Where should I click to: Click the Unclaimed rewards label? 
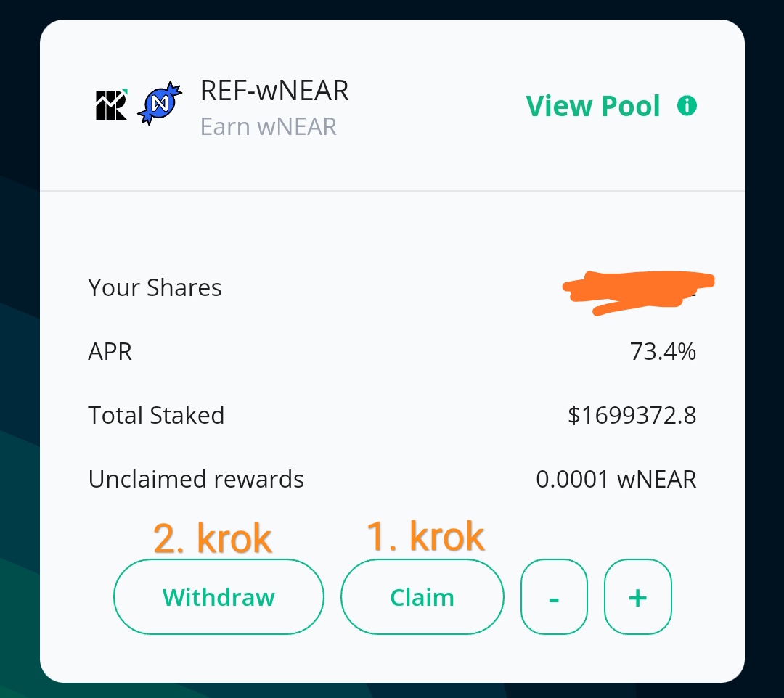click(196, 480)
